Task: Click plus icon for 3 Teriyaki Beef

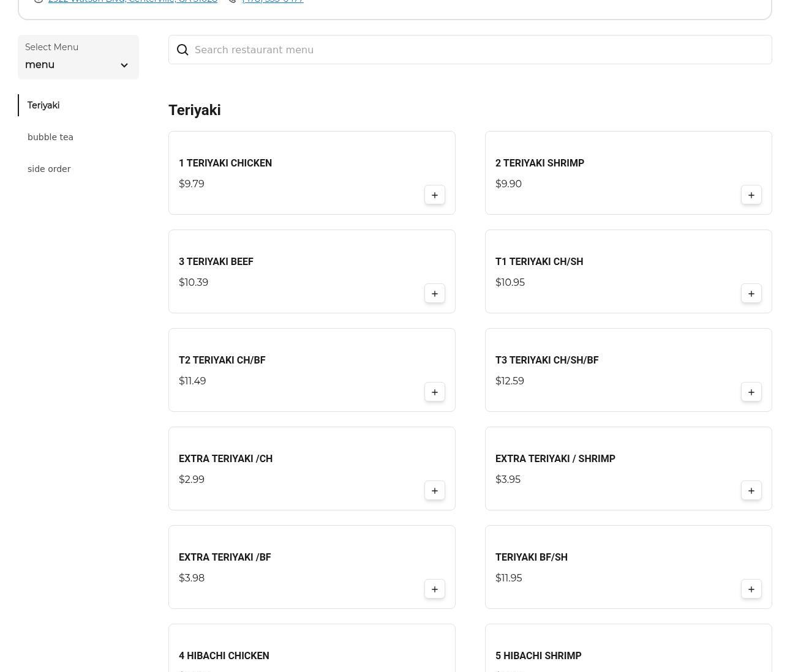Action: (x=434, y=294)
